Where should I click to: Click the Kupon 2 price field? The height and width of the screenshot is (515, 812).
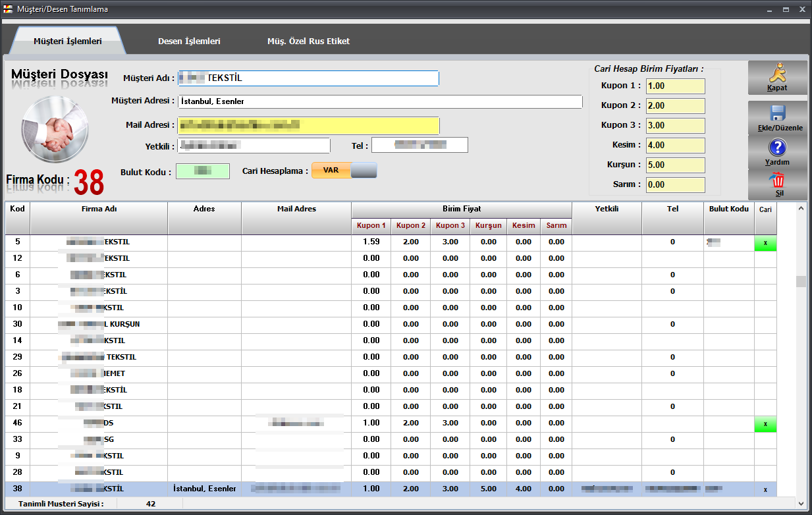click(675, 106)
